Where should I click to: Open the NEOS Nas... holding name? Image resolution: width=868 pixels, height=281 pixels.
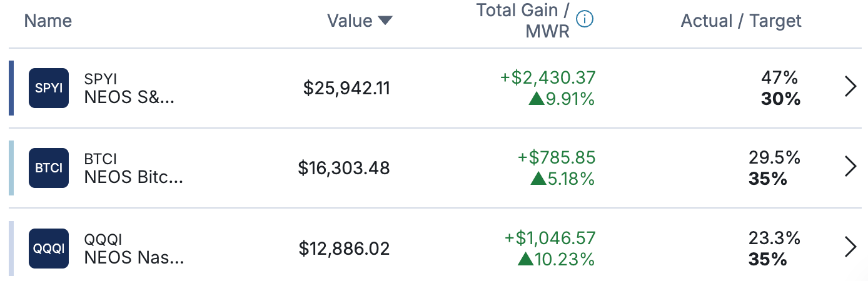pos(134,258)
